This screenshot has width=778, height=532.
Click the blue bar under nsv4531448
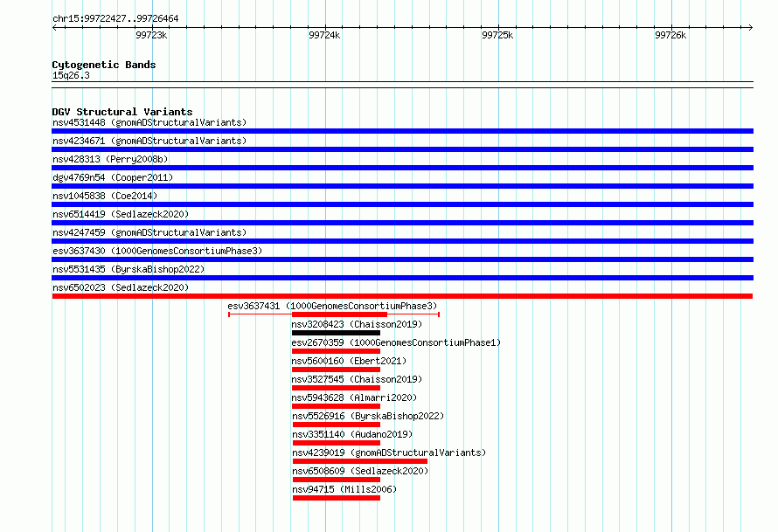[x=402, y=131]
